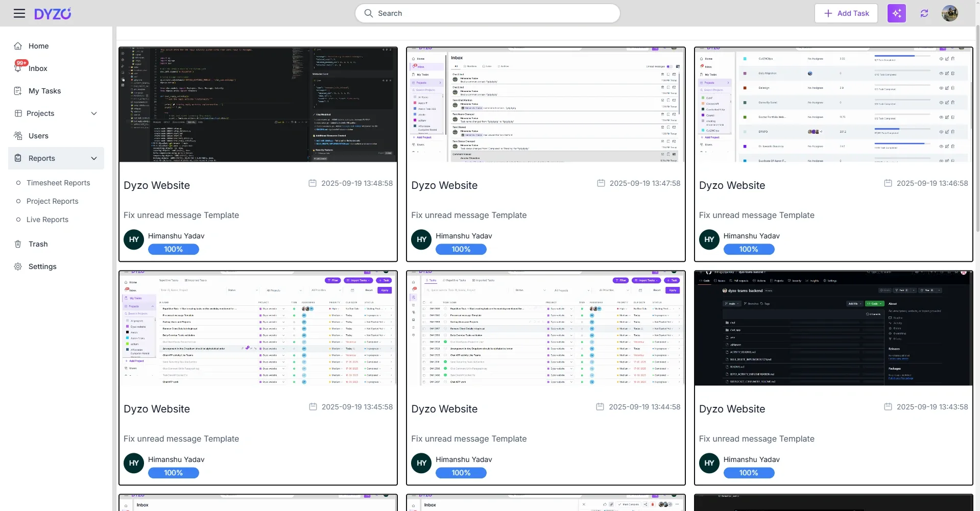
Task: Click the HY avatar for Himanshu Yadav
Action: coord(133,239)
